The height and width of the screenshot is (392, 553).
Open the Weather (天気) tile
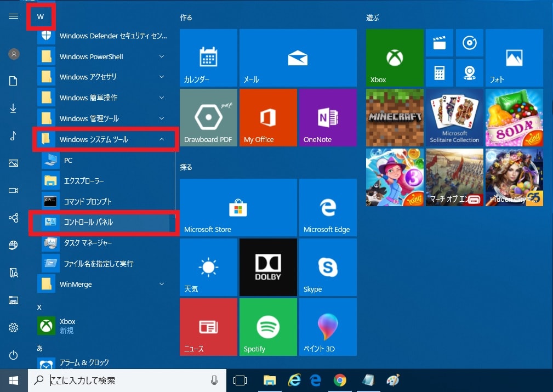[208, 267]
